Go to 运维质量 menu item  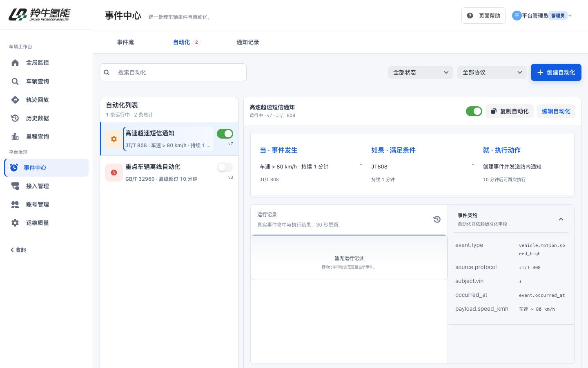(x=47, y=223)
